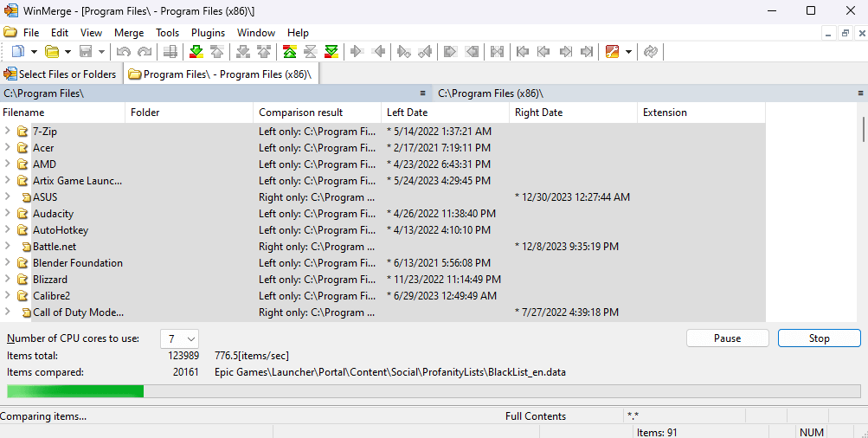Click the Copy Left arrow icon
Viewport: 868px width, 438px height.
point(379,52)
